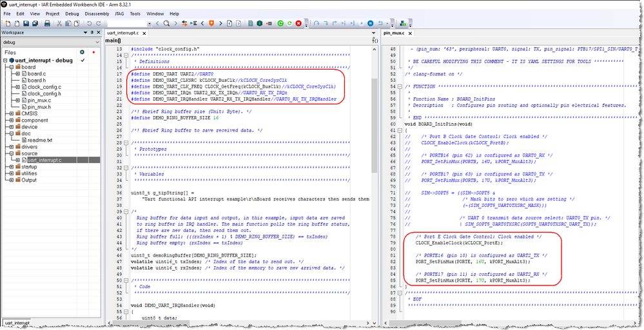Image resolution: width=644 pixels, height=330 pixels.
Task: Close the uart_interrupt.c tab
Action: click(x=144, y=34)
